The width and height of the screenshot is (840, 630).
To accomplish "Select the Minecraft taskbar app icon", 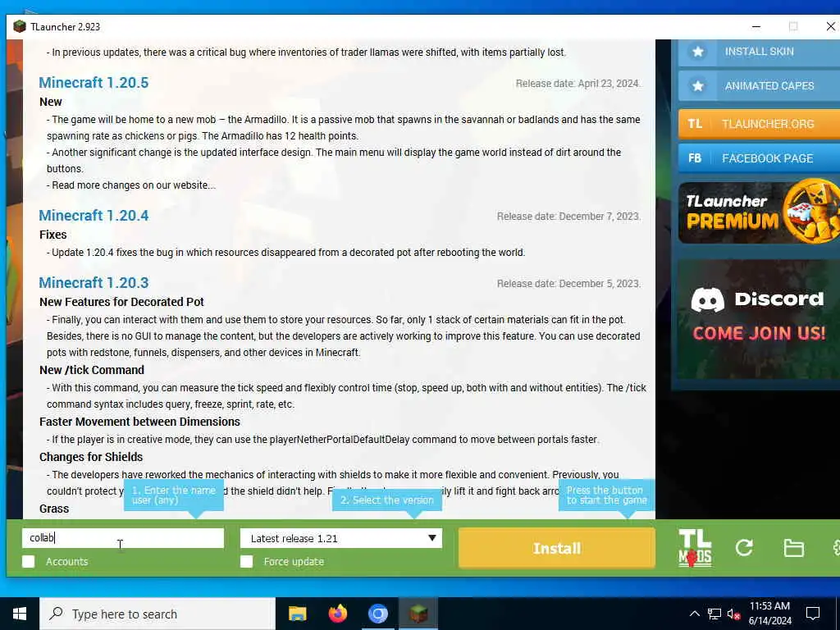I will [x=418, y=614].
